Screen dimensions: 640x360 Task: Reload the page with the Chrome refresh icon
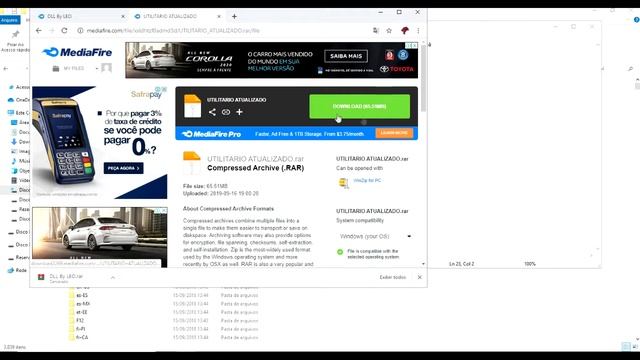(x=64, y=31)
